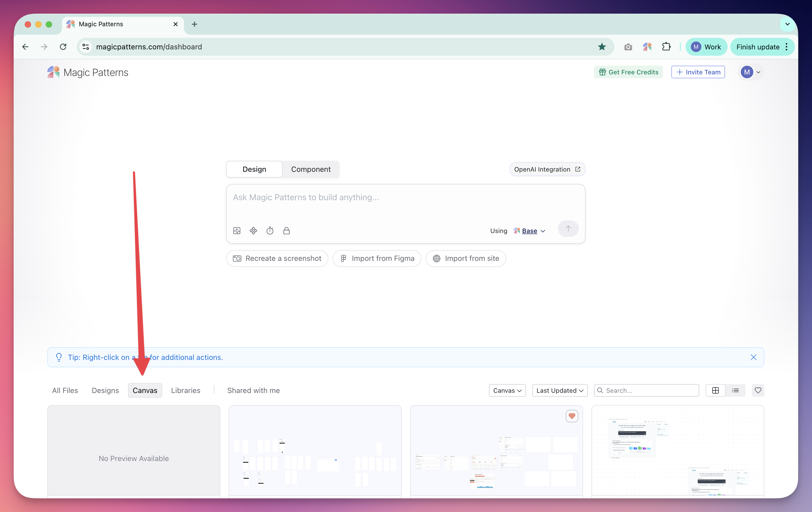This screenshot has height=512, width=812.
Task: Click the Get Free Credits button
Action: pyautogui.click(x=628, y=72)
